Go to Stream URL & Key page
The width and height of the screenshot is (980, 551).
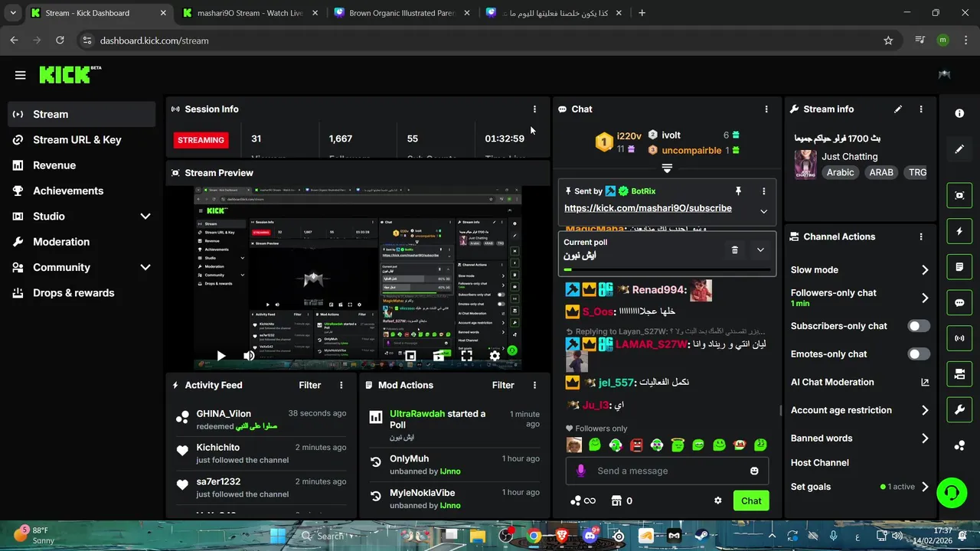click(82, 140)
